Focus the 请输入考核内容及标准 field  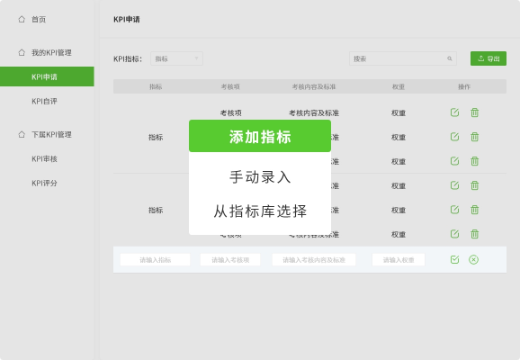pyautogui.click(x=314, y=260)
